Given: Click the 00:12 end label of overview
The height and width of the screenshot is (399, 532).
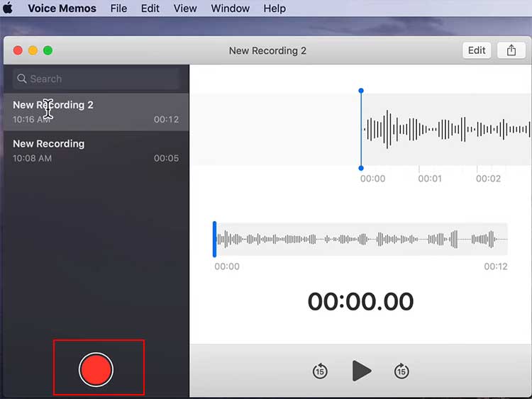Looking at the screenshot, I should [496, 266].
